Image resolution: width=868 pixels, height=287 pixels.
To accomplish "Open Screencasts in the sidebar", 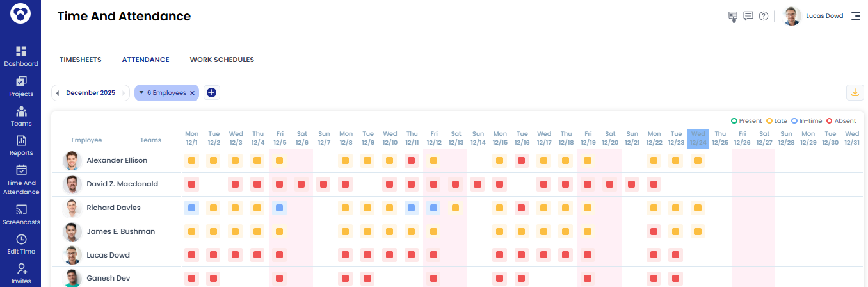I will pos(21,209).
